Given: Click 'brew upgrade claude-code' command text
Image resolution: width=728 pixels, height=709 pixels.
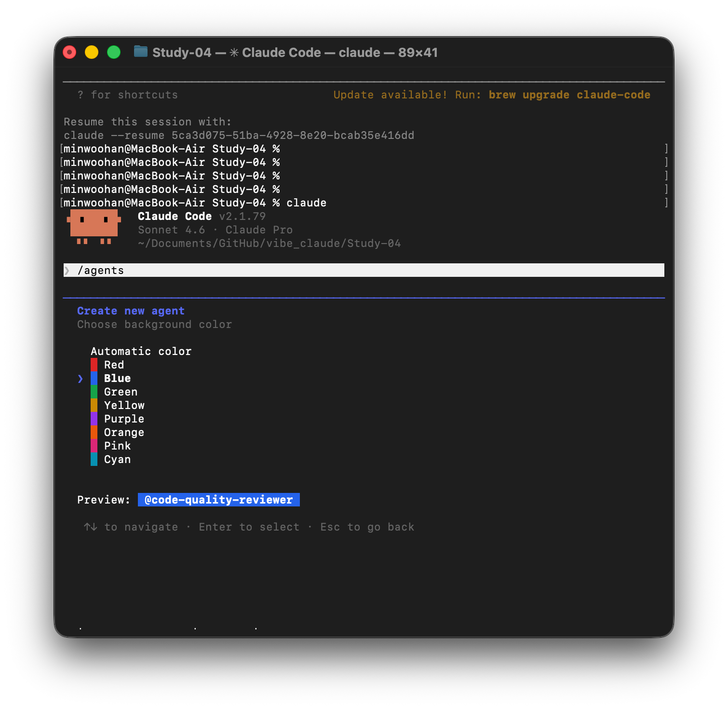Looking at the screenshot, I should (569, 95).
